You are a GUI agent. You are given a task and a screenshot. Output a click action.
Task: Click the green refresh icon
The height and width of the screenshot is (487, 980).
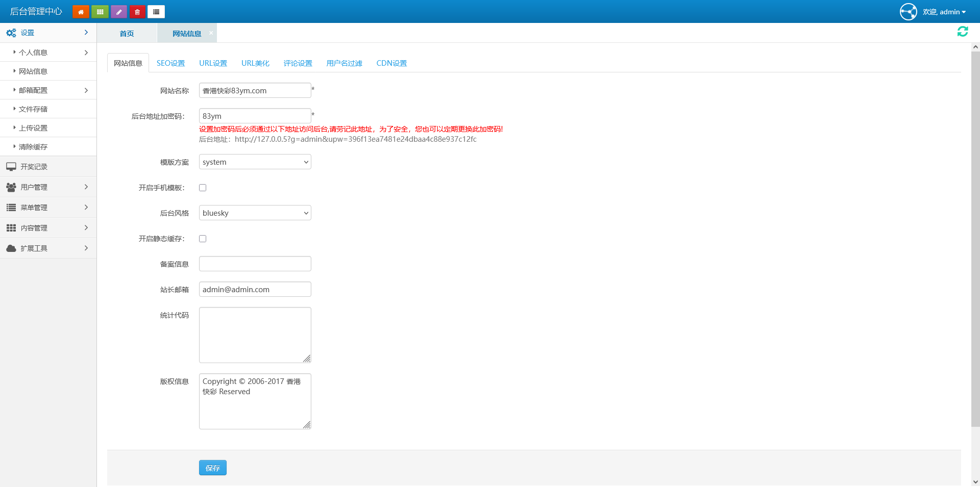pos(963,32)
